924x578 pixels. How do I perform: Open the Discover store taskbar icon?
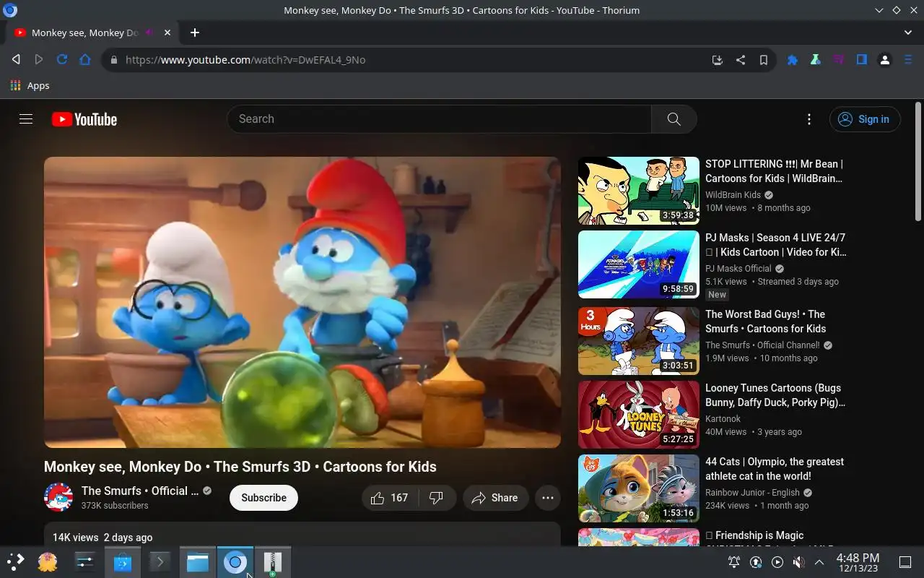[x=123, y=562]
